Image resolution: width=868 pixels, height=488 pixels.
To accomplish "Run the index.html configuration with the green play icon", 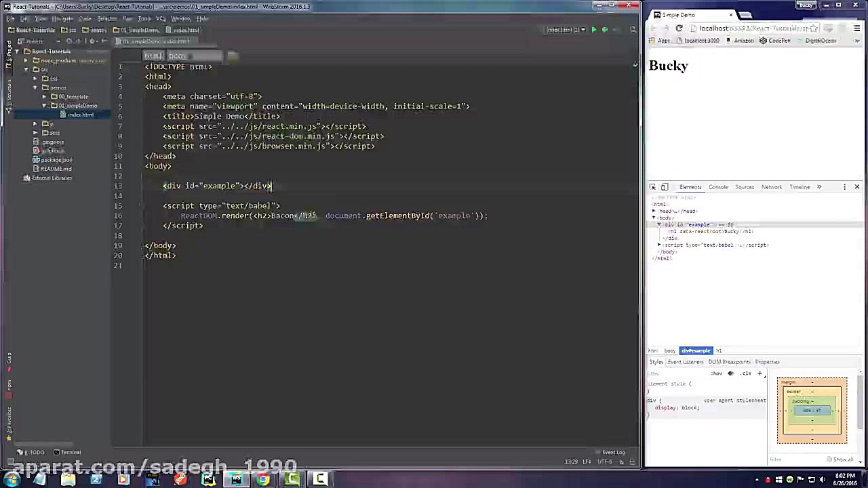I will 594,29.
